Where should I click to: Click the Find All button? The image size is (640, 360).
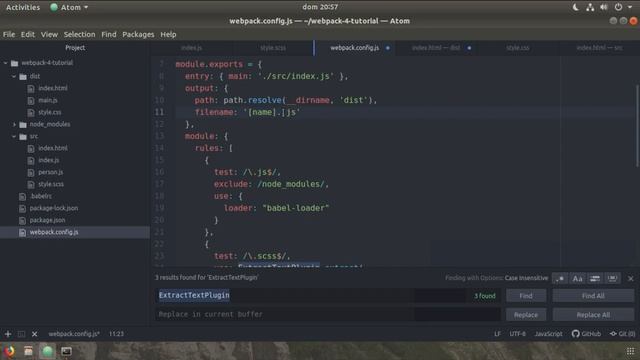tap(593, 296)
